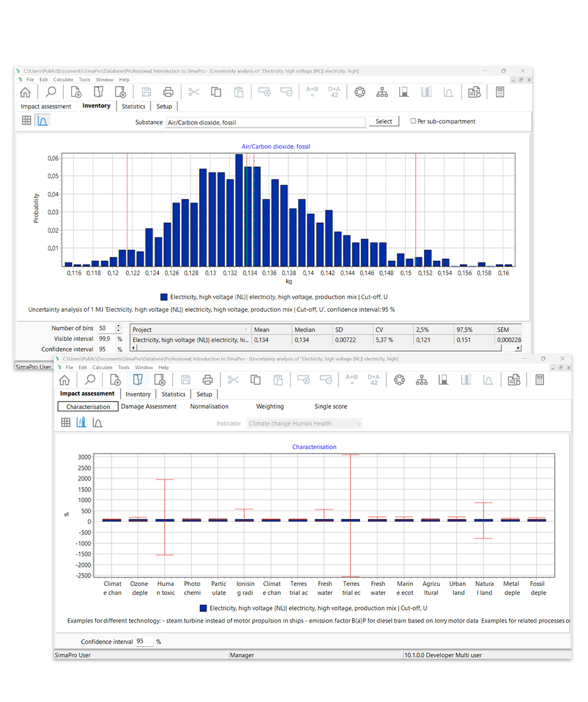
Task: Open the Statistics tab in upper window
Action: pos(133,107)
